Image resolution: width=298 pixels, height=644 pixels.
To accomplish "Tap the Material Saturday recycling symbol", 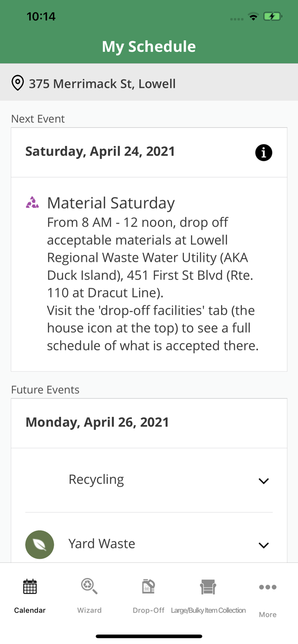I will (x=33, y=202).
